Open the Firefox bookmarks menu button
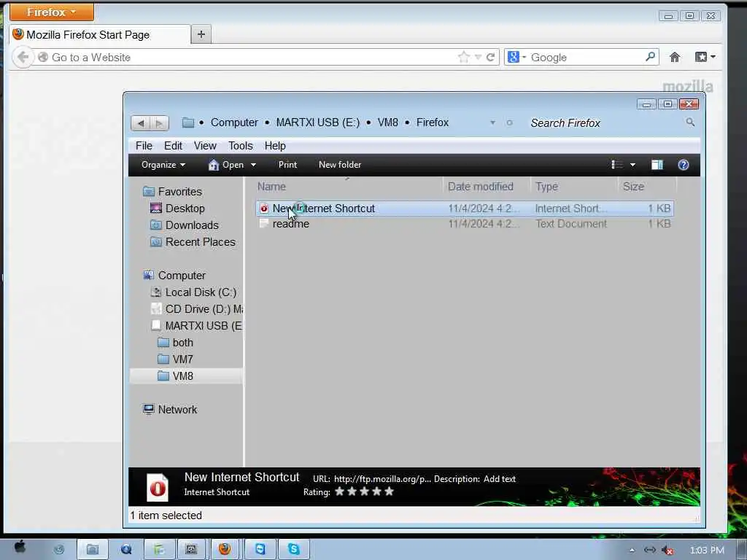Image resolution: width=747 pixels, height=560 pixels. [705, 57]
